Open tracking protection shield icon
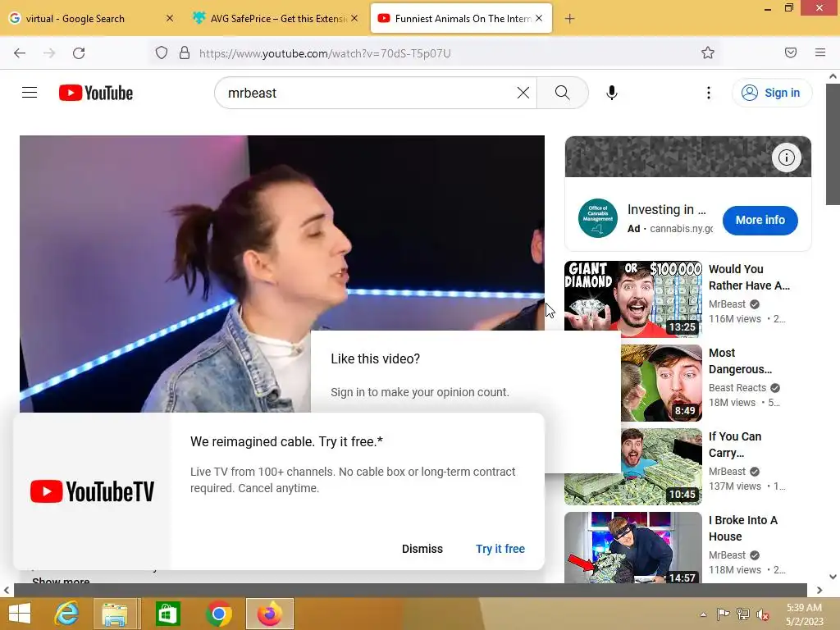Image resolution: width=840 pixels, height=630 pixels. point(162,53)
